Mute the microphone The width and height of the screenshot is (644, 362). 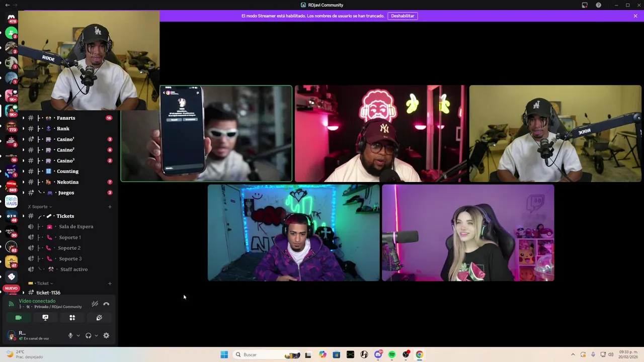click(70, 335)
